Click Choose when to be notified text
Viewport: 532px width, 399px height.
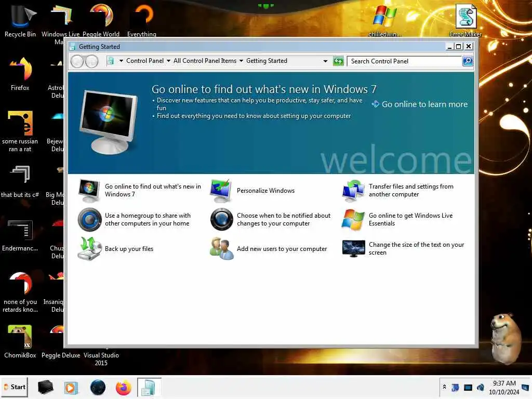pos(284,220)
